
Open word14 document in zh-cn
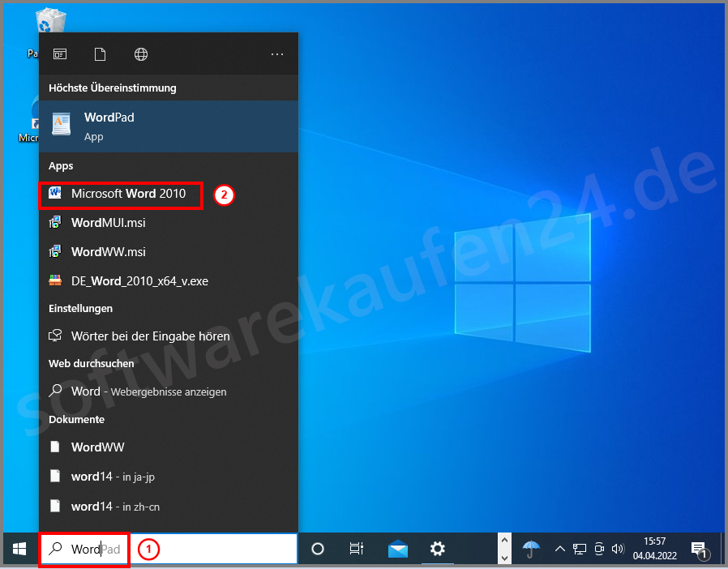tap(169, 507)
